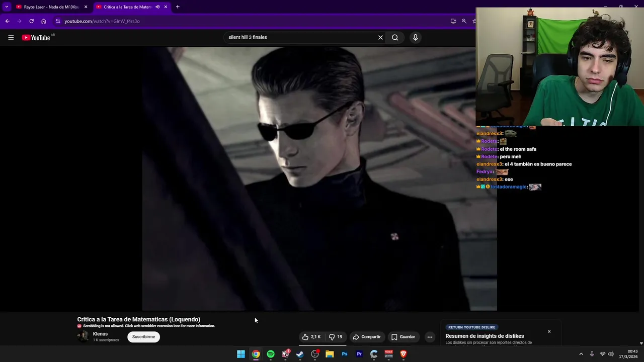Open Chrome from the taskbar
The image size is (644, 362).
tap(256, 354)
